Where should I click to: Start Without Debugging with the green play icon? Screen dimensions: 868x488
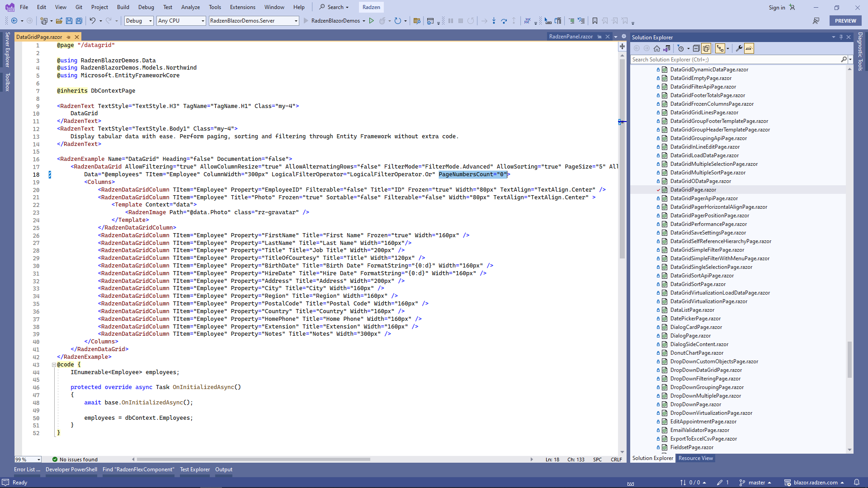[372, 21]
